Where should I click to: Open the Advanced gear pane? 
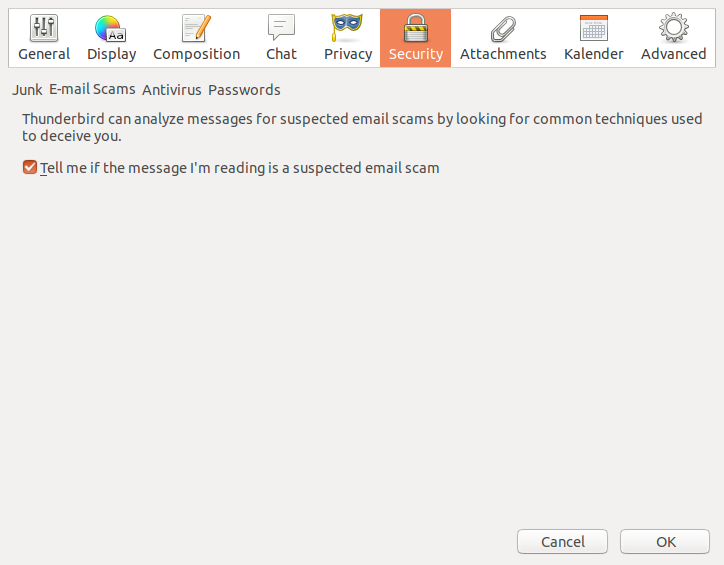(x=673, y=38)
